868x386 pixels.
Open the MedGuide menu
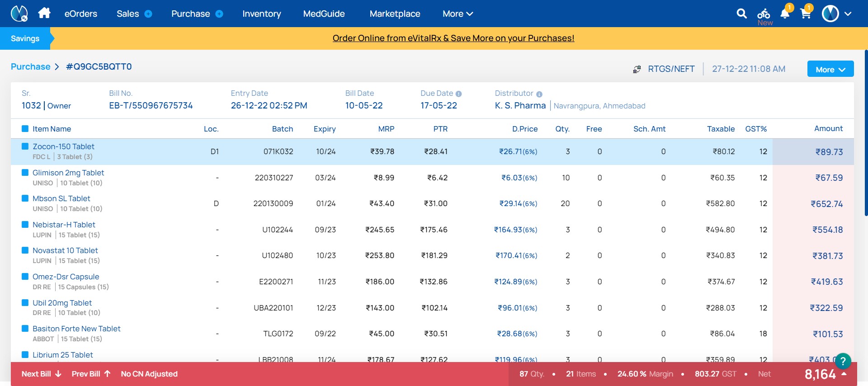point(324,14)
